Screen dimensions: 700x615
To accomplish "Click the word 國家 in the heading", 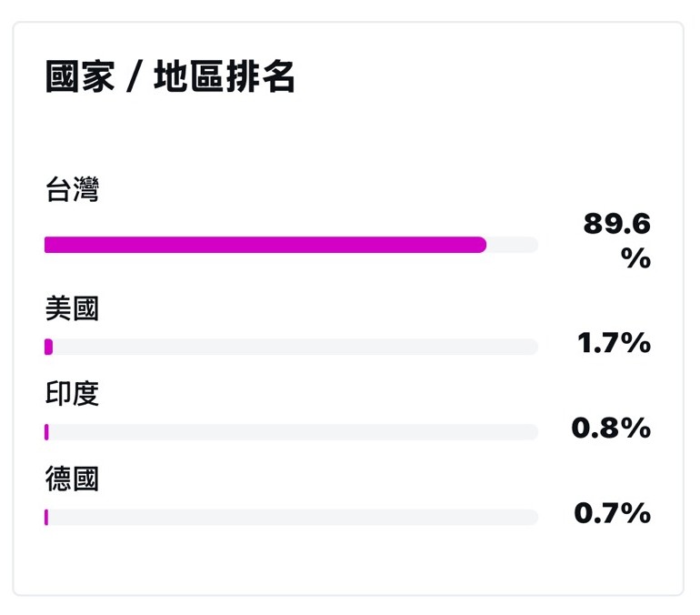I will point(80,77).
